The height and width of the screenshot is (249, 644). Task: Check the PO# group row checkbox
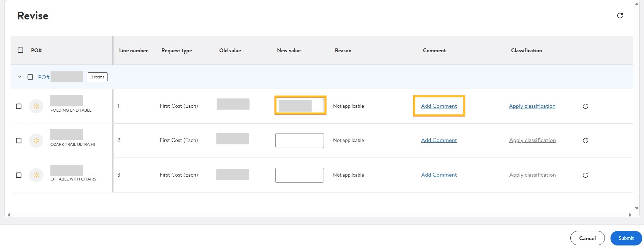tap(30, 77)
